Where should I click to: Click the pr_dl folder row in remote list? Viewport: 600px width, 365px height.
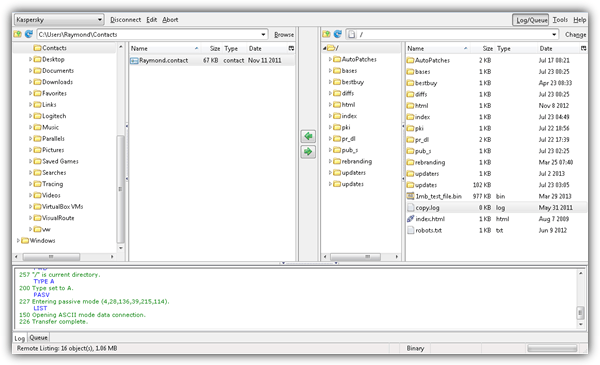(x=496, y=140)
